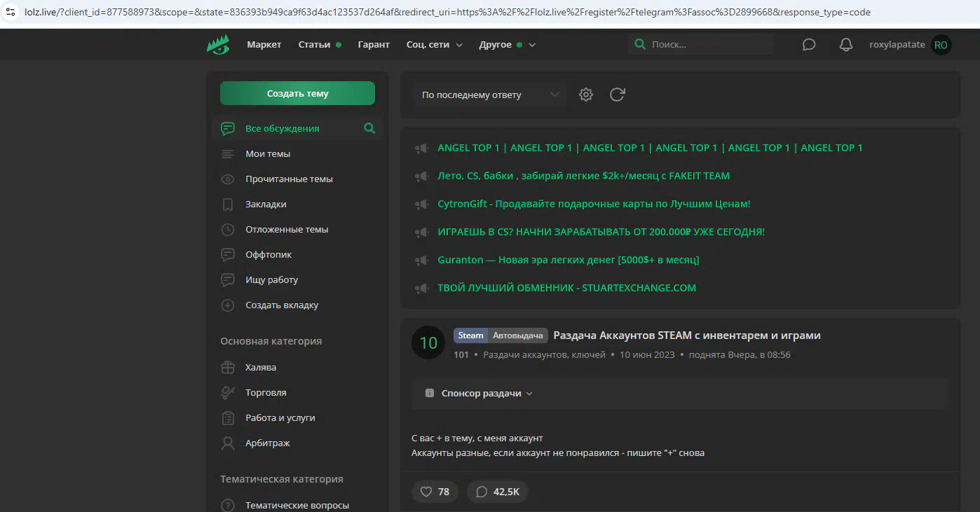The width and height of the screenshot is (980, 512).
Task: Open ИГРАЕШЬ В CS ad link
Action: tap(601, 232)
